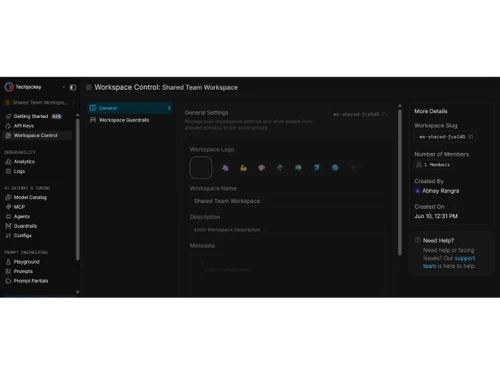The image size is (500, 375).
Task: Click the Agents icon
Action: point(8,217)
